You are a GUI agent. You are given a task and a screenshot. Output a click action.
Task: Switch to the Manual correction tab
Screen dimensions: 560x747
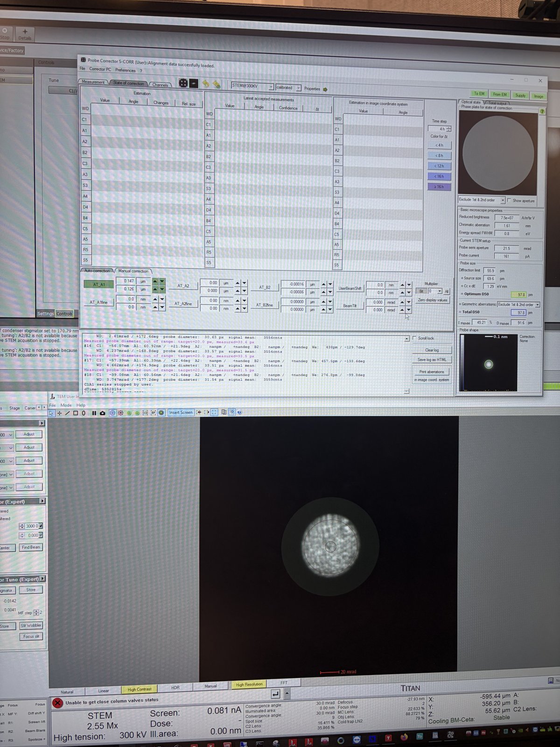(x=133, y=271)
